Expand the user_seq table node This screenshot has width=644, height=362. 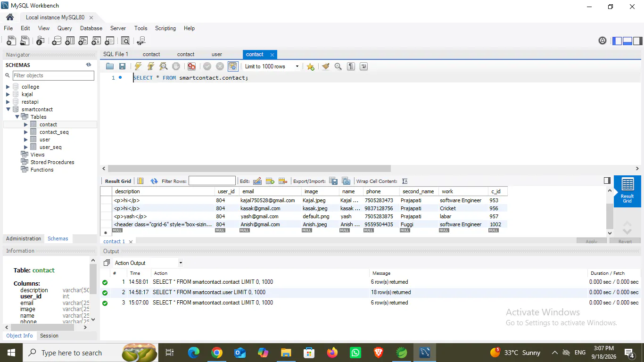(x=26, y=147)
